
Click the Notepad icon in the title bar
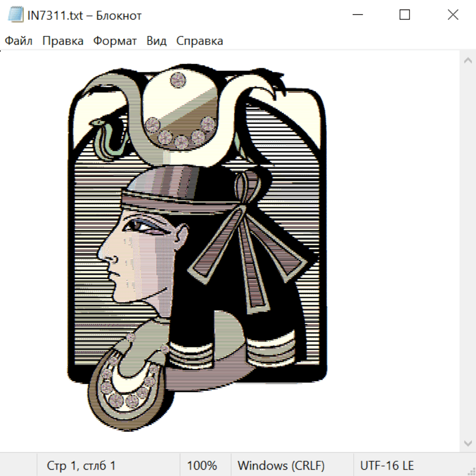(x=15, y=15)
